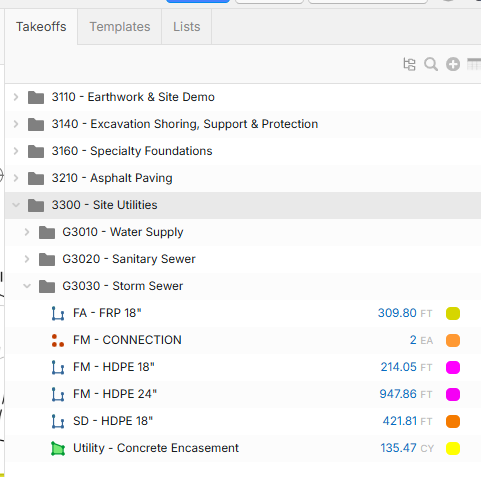481x477 pixels.
Task: Click the count dots icon for FM - CONNECTION
Action: click(58, 340)
